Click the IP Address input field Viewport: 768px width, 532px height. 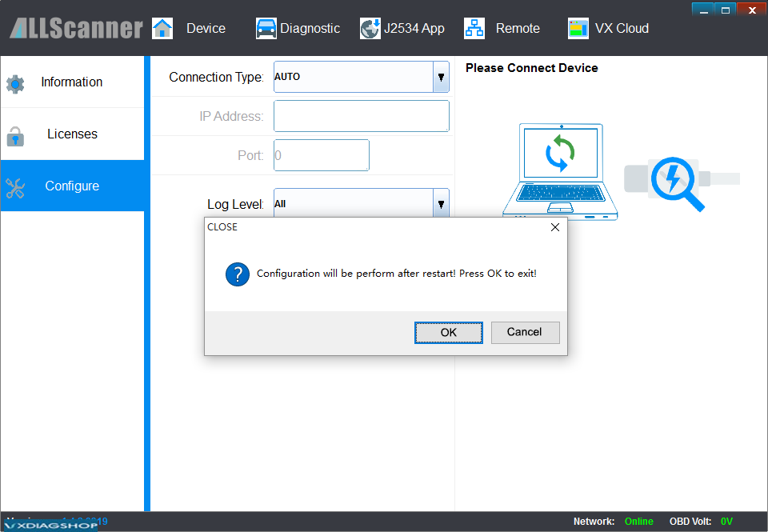(x=362, y=116)
